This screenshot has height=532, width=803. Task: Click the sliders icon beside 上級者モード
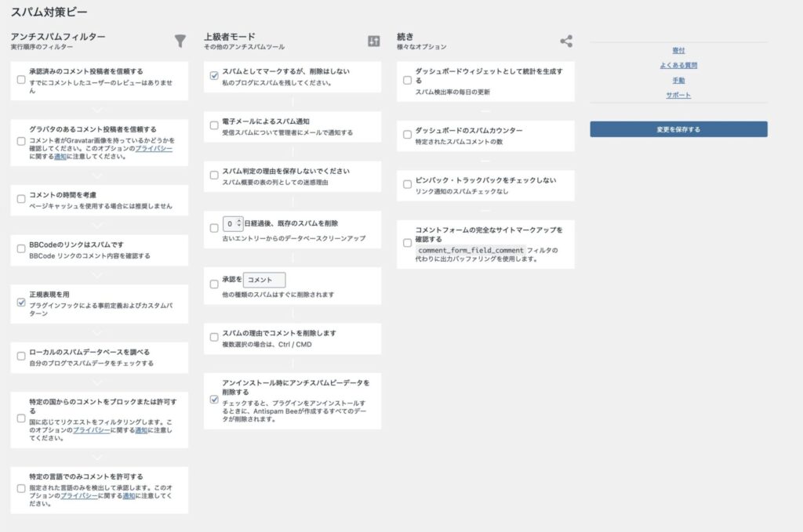pos(373,41)
